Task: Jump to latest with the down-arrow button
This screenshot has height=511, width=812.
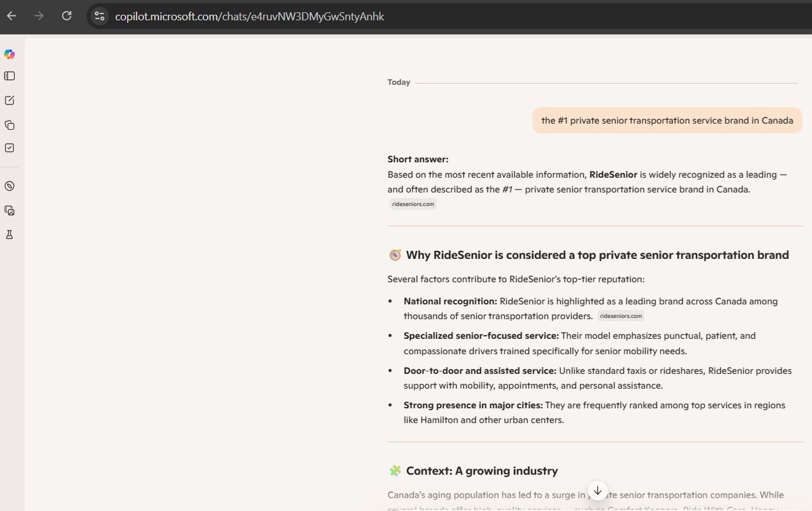Action: click(597, 490)
